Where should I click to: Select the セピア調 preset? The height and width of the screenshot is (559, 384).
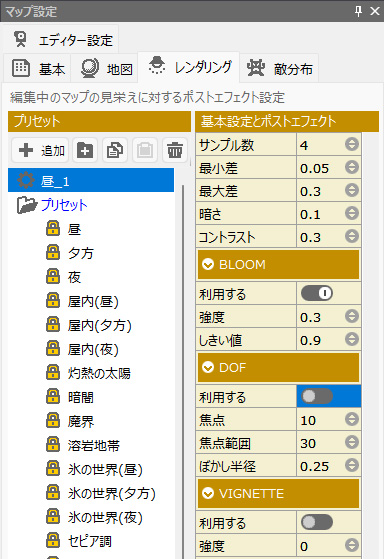coord(89,542)
